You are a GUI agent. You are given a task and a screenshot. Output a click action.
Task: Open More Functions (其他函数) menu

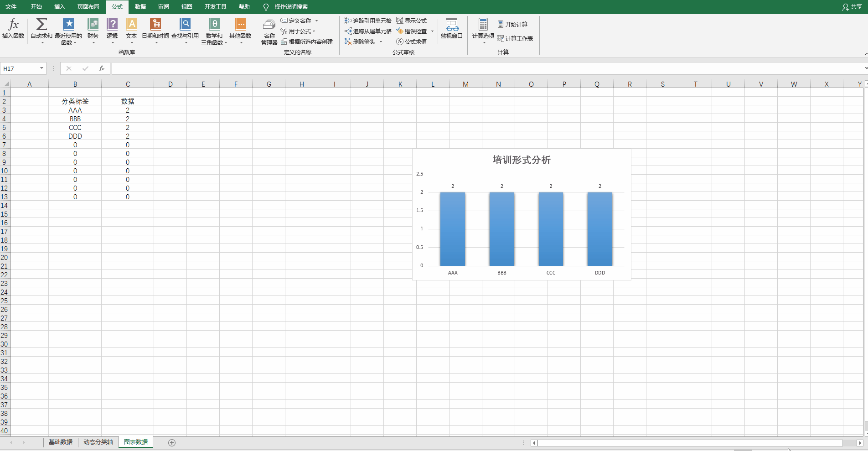(x=240, y=31)
